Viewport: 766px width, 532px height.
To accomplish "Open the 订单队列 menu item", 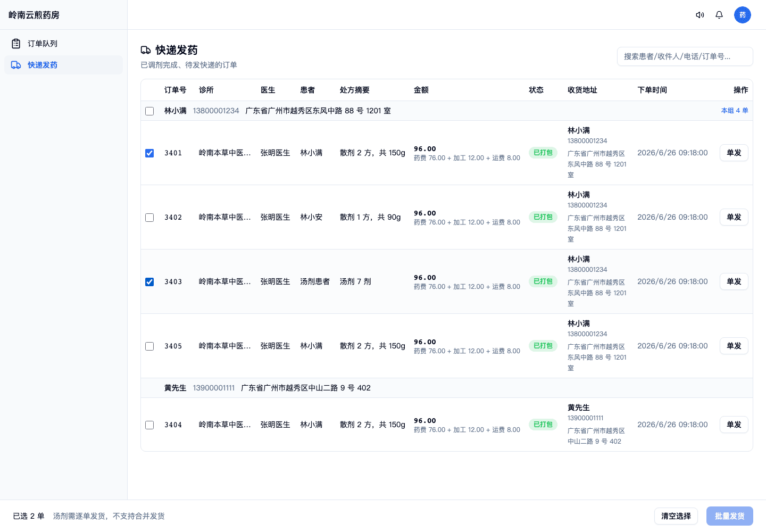I will click(63, 44).
